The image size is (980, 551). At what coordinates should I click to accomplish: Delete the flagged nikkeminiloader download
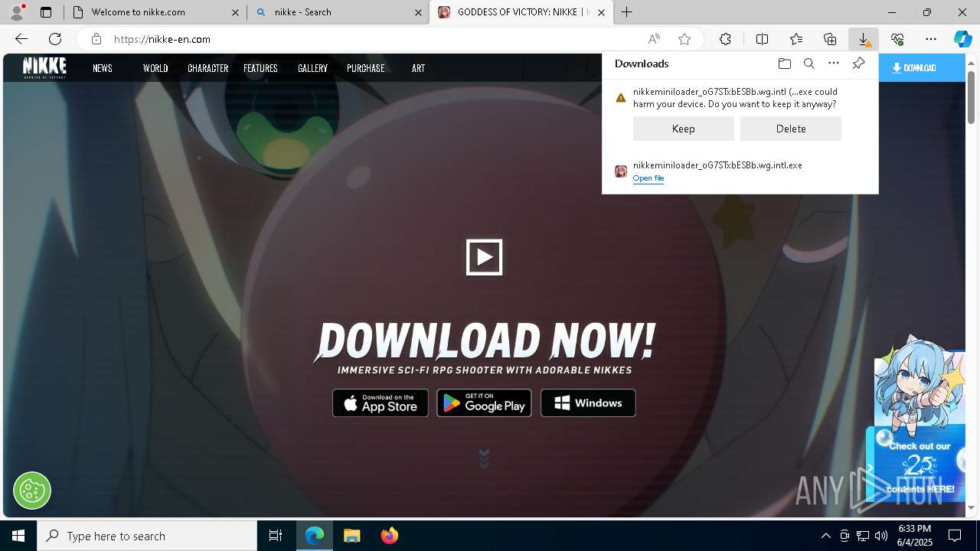coord(790,129)
